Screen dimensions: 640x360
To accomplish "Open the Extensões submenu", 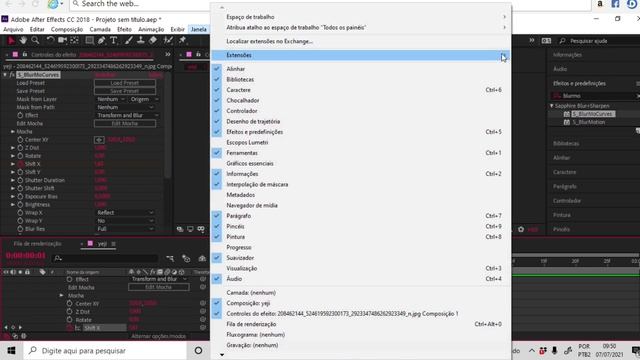I will (x=360, y=55).
